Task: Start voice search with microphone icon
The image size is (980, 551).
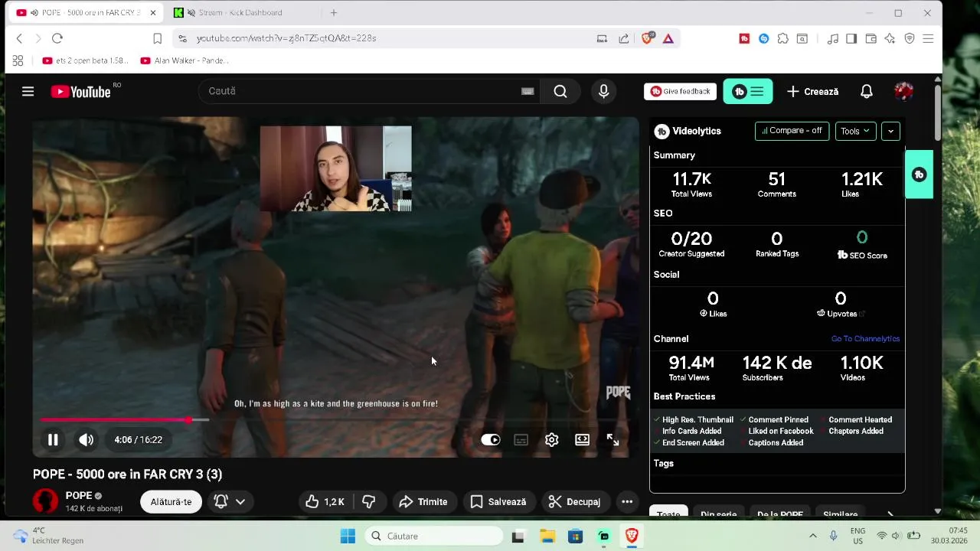Action: tap(603, 91)
